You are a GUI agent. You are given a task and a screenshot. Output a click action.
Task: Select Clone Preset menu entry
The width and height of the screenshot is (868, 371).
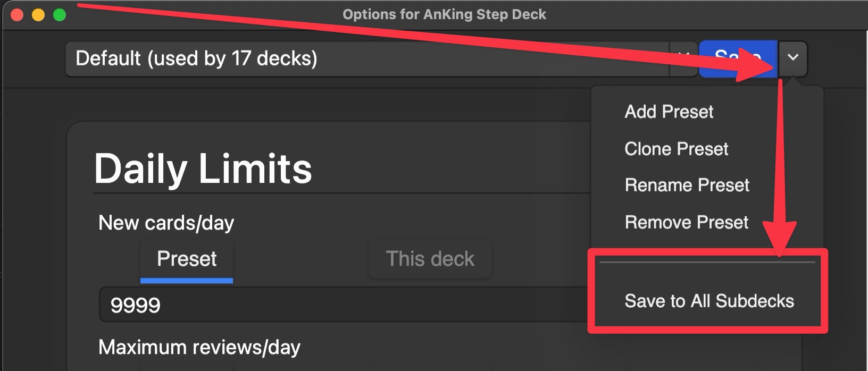coord(677,149)
